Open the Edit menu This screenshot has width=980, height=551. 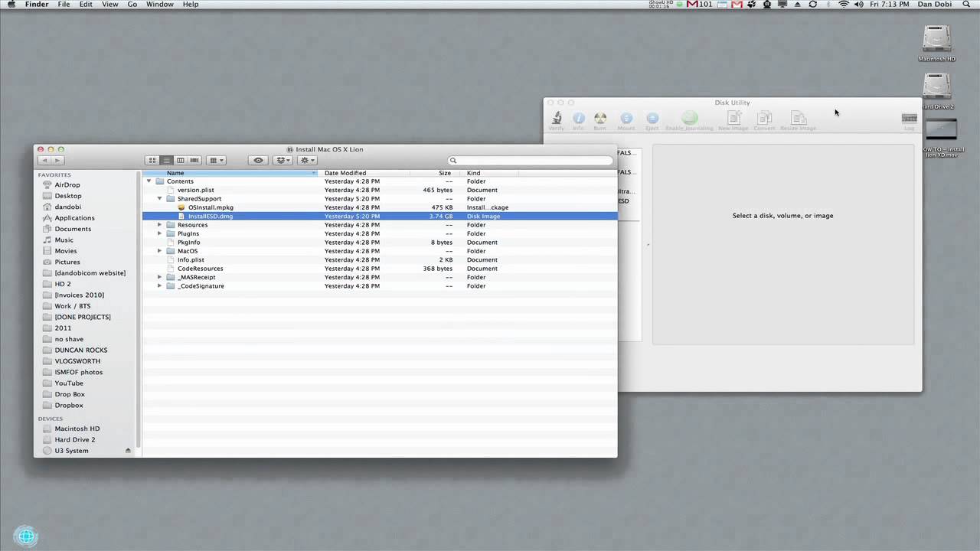(x=86, y=5)
